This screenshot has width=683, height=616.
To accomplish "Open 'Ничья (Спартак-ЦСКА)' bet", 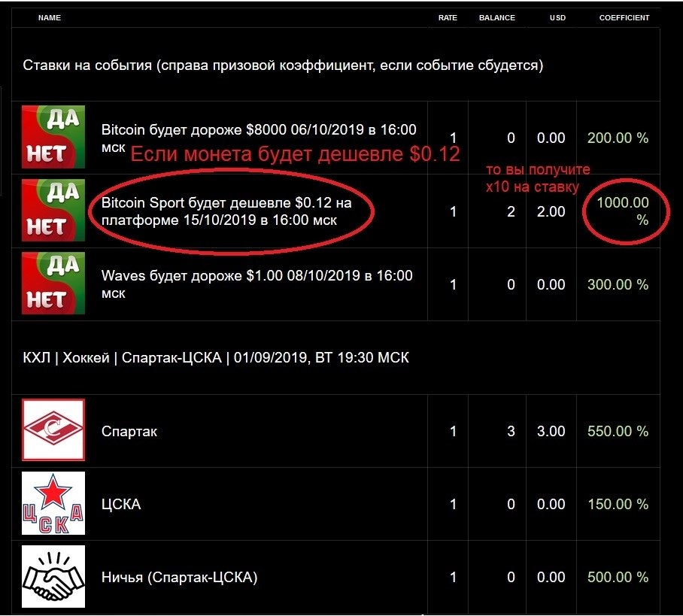I will pos(179,577).
